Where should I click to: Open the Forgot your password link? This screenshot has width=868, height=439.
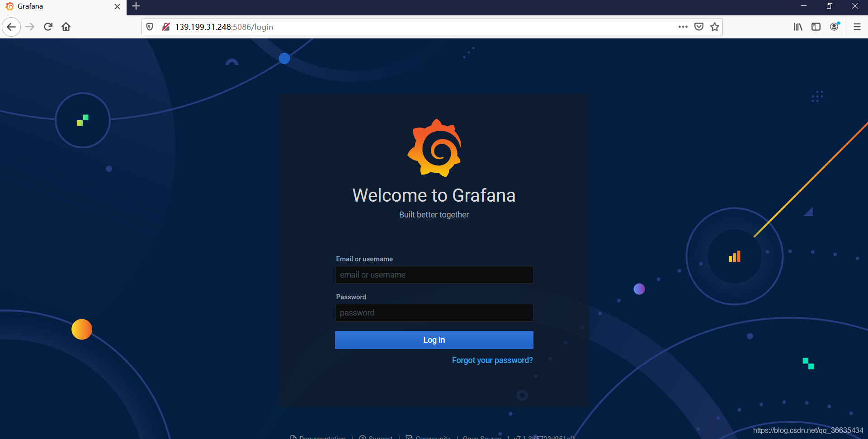pos(492,360)
